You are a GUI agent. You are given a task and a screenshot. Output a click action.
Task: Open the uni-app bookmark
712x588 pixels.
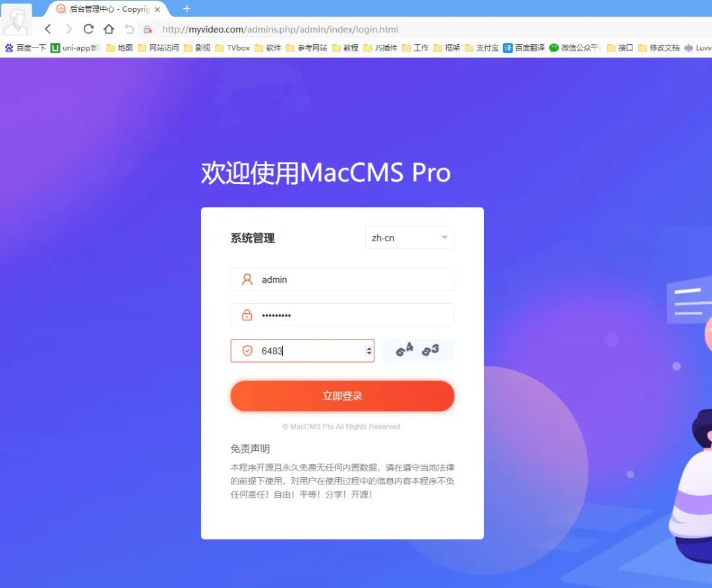point(75,47)
